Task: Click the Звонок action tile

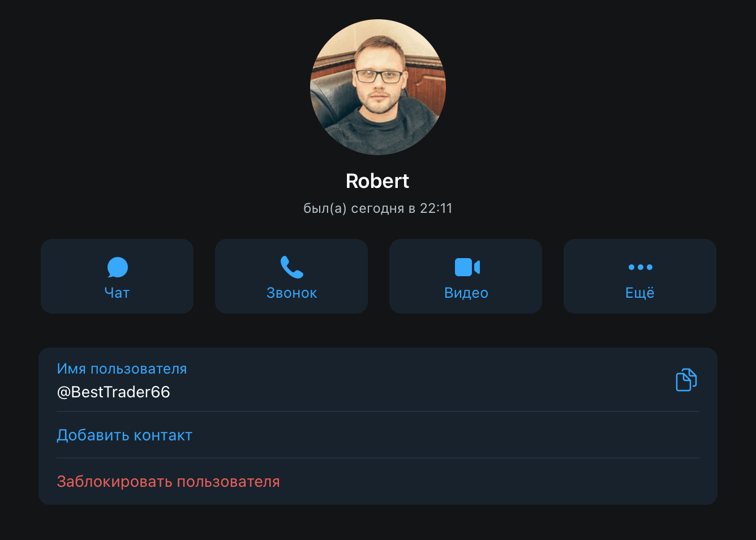Action: [291, 276]
